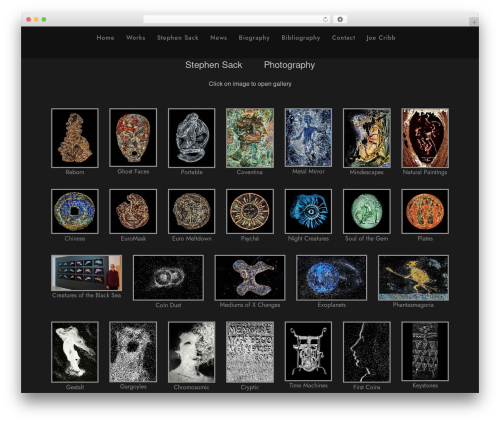Open the Night Creatures gallery image
Screen dimensions: 500x423
pyautogui.click(x=308, y=211)
